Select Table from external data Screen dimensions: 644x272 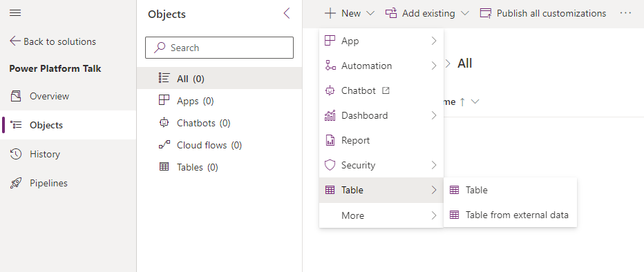point(510,215)
